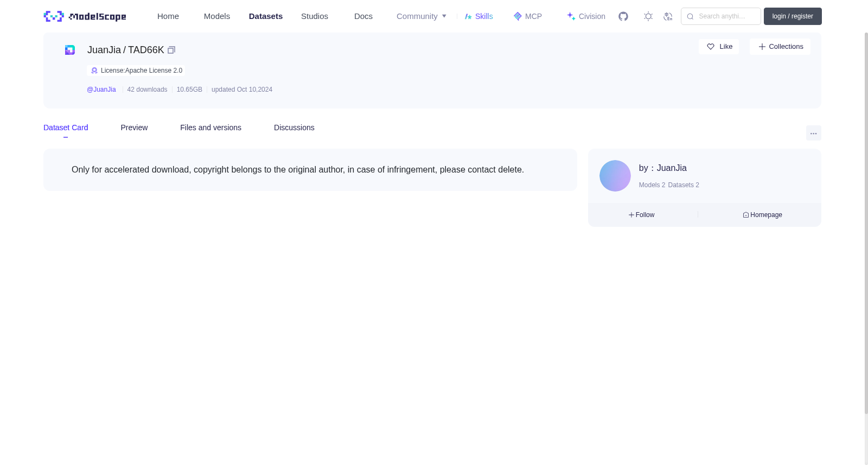The image size is (868, 465).
Task: Click the Homepage house icon
Action: tap(746, 215)
